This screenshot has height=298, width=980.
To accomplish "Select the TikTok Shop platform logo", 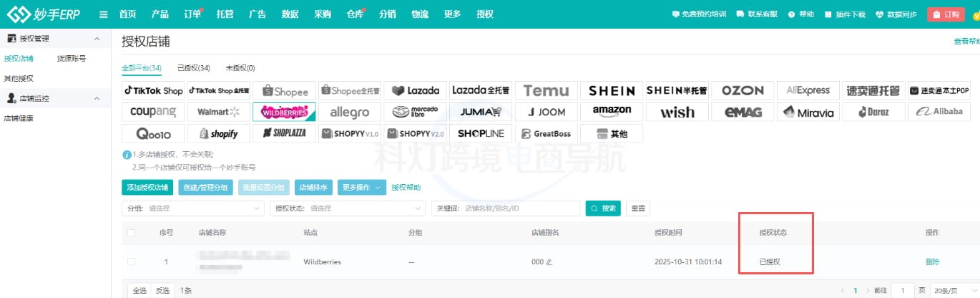I will [153, 91].
